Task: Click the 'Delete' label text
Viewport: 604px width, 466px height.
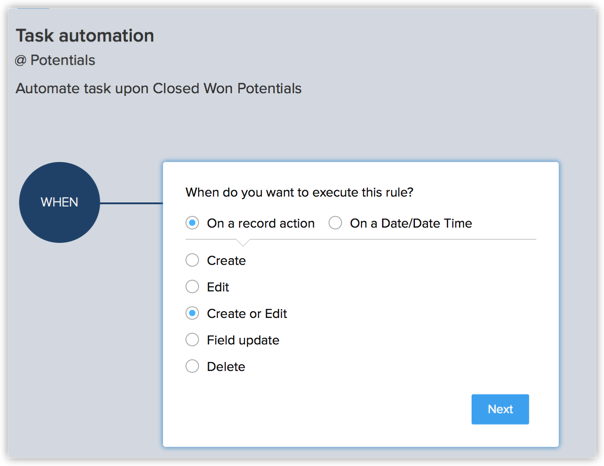Action: pos(226,366)
